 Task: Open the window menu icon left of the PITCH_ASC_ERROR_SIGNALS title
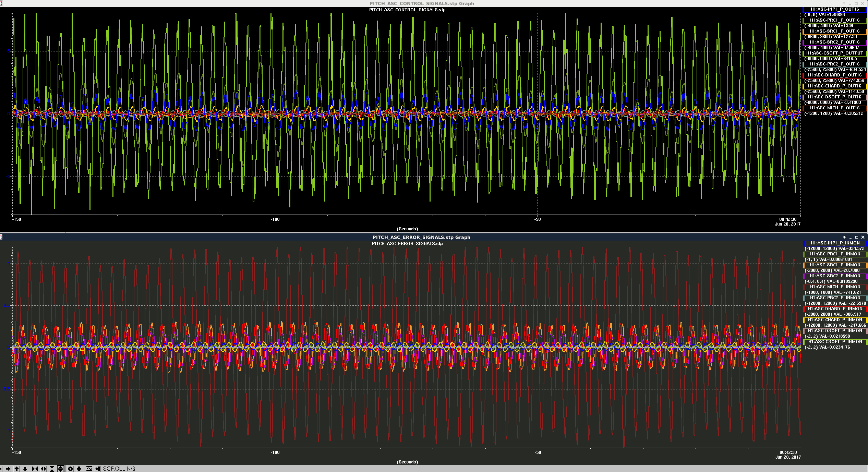1,237
